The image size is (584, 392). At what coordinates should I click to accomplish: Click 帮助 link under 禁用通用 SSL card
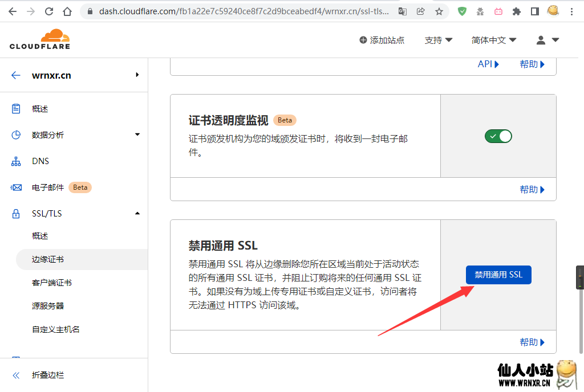pos(532,342)
